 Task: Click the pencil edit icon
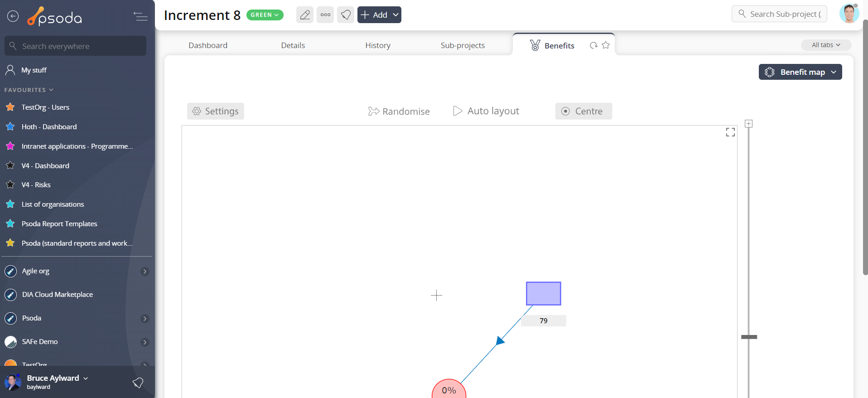tap(305, 15)
